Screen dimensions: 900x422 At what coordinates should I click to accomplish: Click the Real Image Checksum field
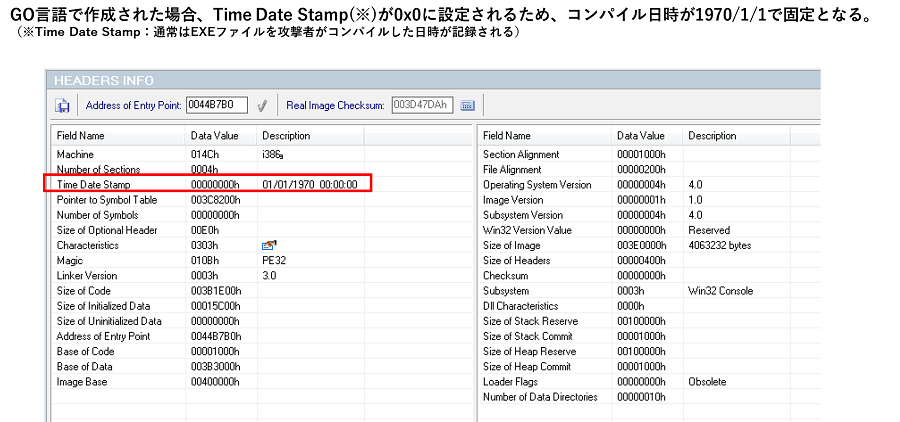pyautogui.click(x=421, y=105)
